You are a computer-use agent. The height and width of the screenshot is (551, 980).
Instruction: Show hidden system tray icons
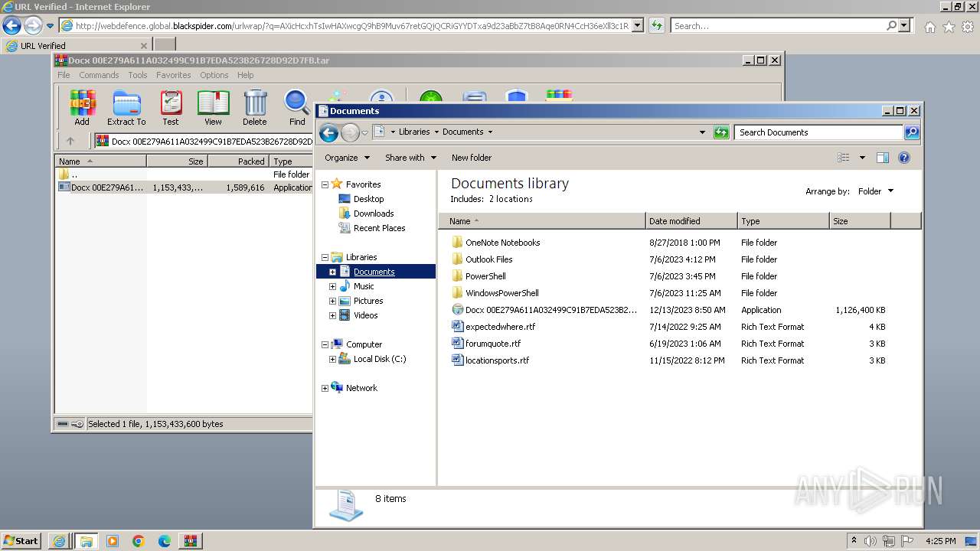(854, 541)
